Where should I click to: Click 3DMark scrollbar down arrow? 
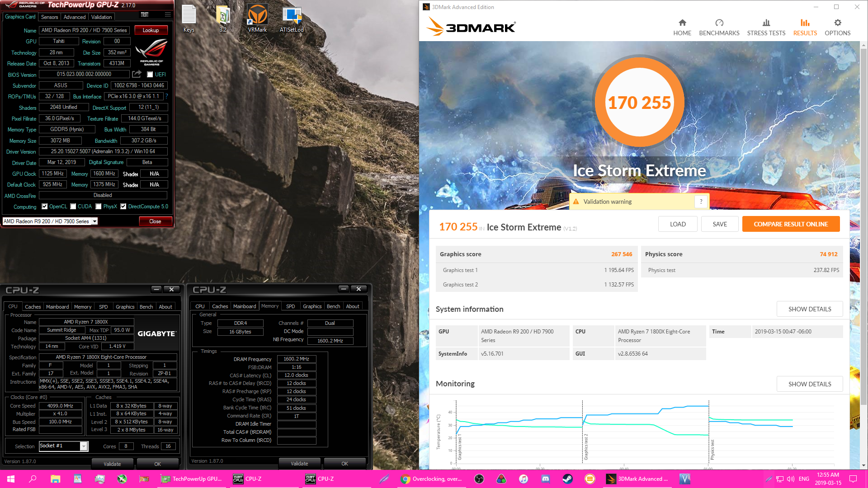point(863,465)
